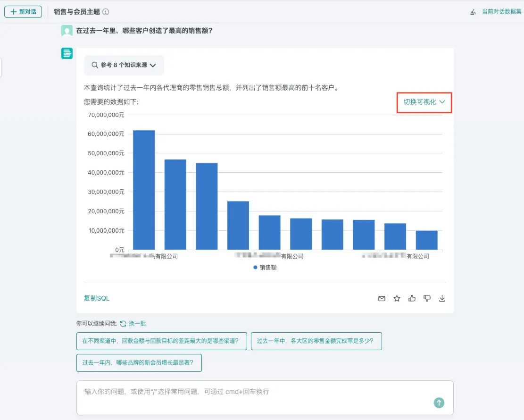Viewport: 524px width, 420px height.
Task: Select suggestion about 回款金额与回款目标的差距
Action: coord(161,341)
